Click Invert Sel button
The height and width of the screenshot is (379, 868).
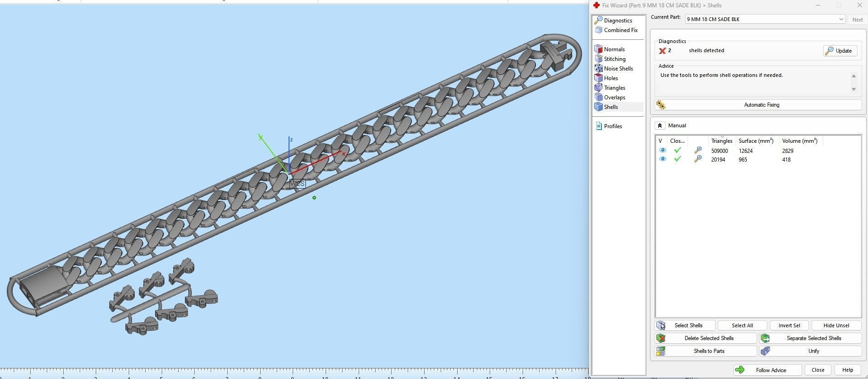[x=789, y=325]
